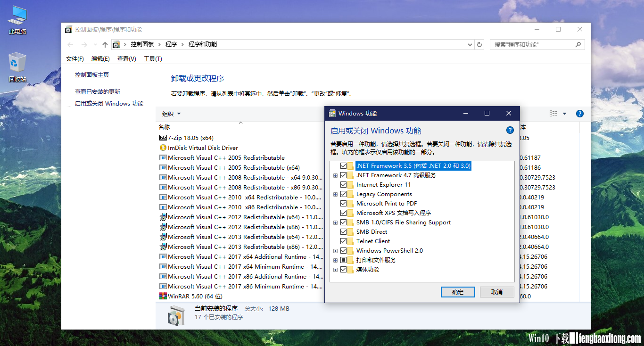Expand the 打印和文件服务 tree node
Screen dimensions: 644x346
point(336,260)
